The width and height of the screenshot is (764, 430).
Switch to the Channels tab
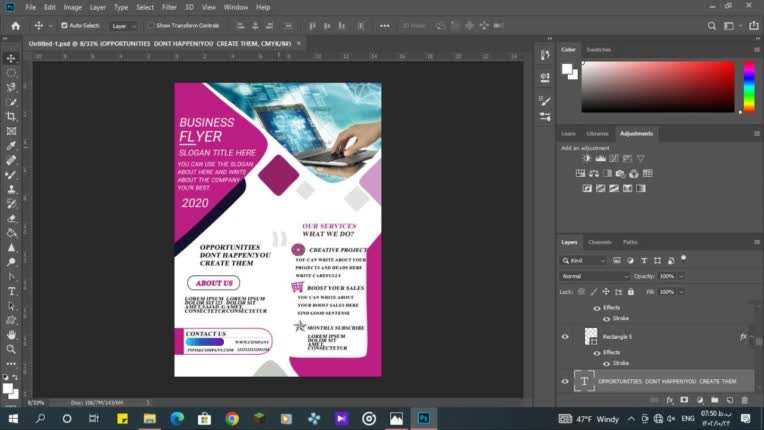click(x=600, y=242)
